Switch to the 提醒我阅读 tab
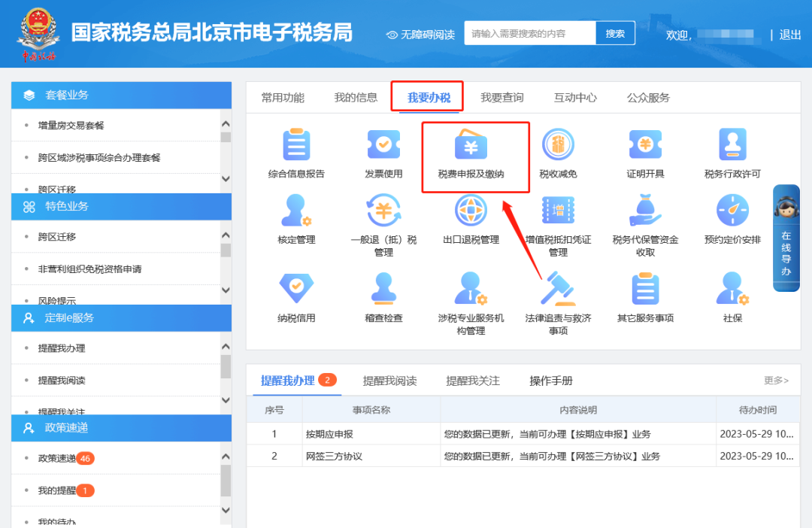Screen dimensions: 812x528 (x=390, y=381)
